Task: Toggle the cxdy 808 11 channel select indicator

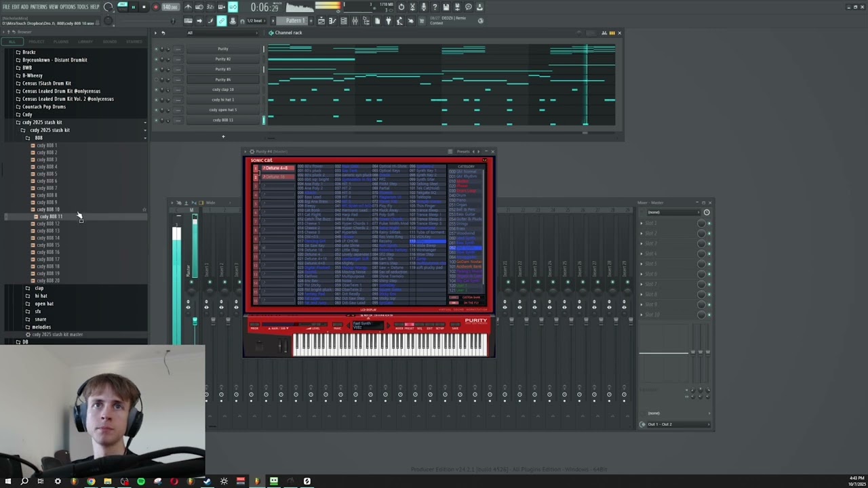Action: click(x=264, y=120)
